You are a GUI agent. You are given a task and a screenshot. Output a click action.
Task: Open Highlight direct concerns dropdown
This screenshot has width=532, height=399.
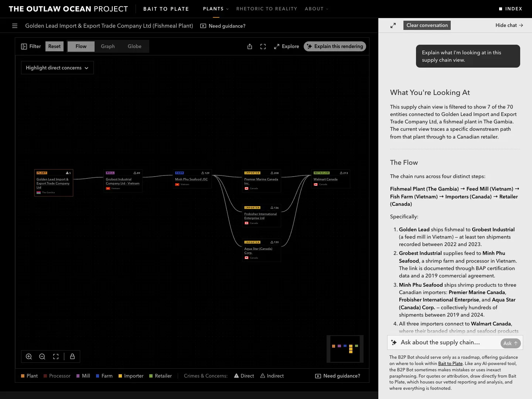click(57, 68)
